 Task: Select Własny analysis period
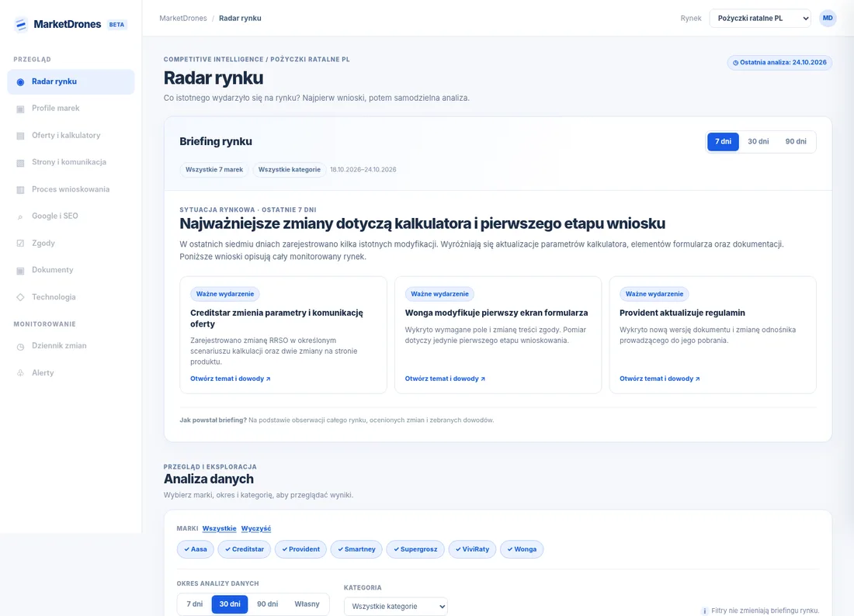(x=307, y=604)
